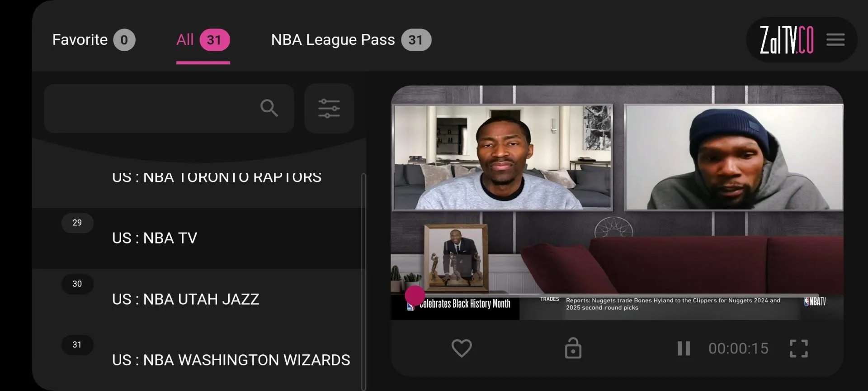Select US : NBA UTAH JAZZ channel
868x391 pixels.
[199, 299]
